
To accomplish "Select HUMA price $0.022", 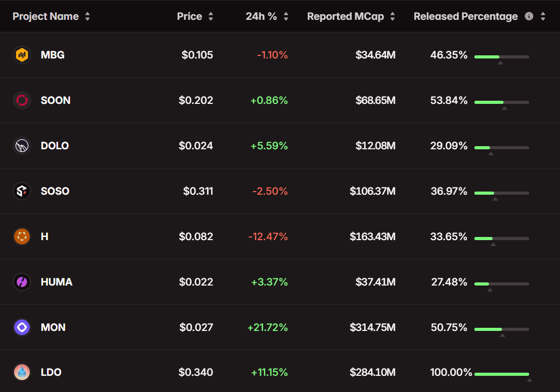I will pyautogui.click(x=196, y=282).
